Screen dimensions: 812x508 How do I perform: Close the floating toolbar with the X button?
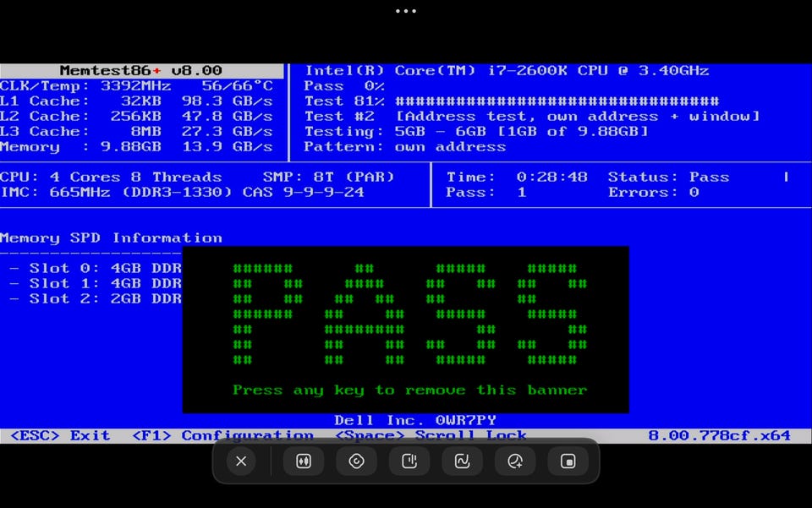click(241, 461)
